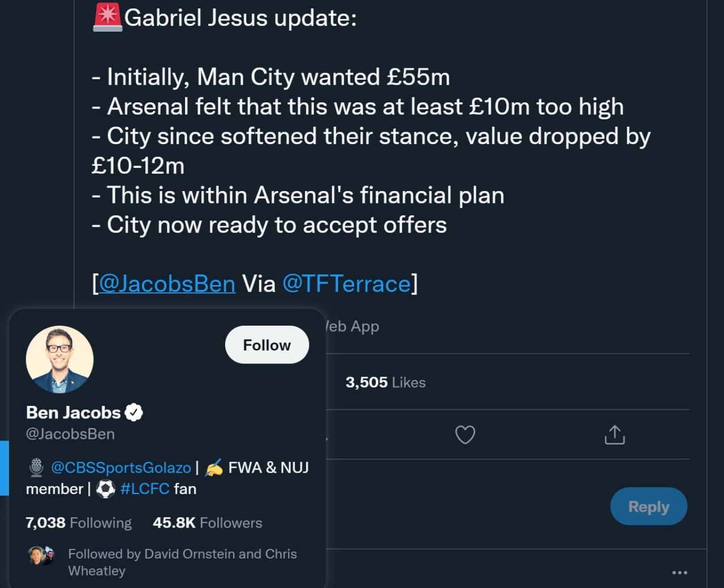Open the #LCFC hashtag
Viewport: 724px width, 588px height.
pos(145,489)
